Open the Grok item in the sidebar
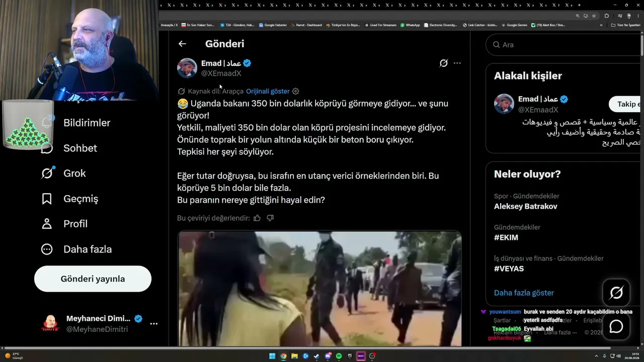This screenshot has width=644, height=362. click(x=64, y=173)
